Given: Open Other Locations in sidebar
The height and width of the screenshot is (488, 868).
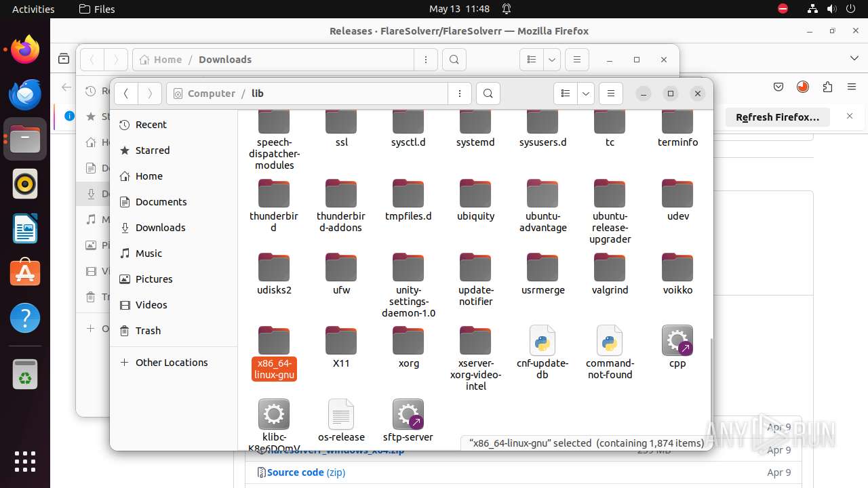Looking at the screenshot, I should 171,363.
